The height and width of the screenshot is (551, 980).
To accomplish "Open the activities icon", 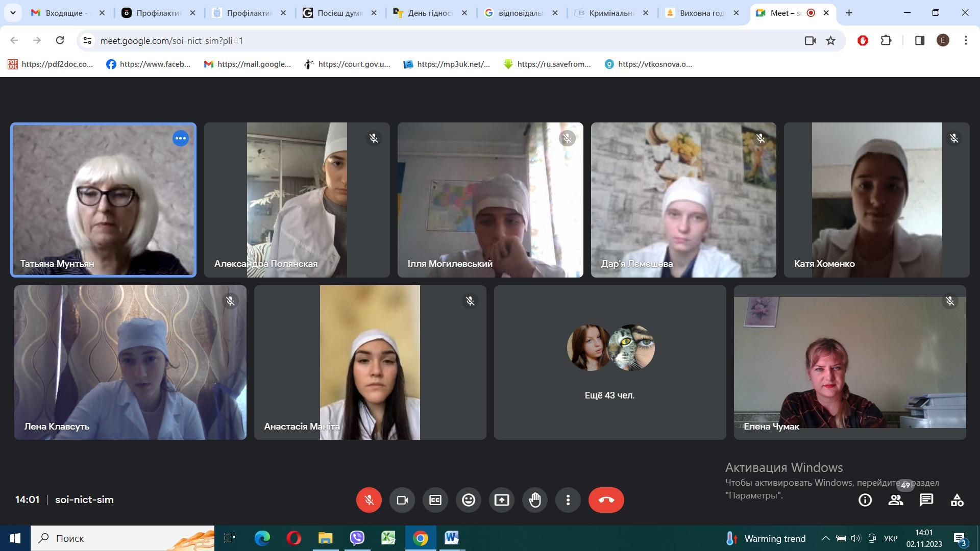I will 957,500.
